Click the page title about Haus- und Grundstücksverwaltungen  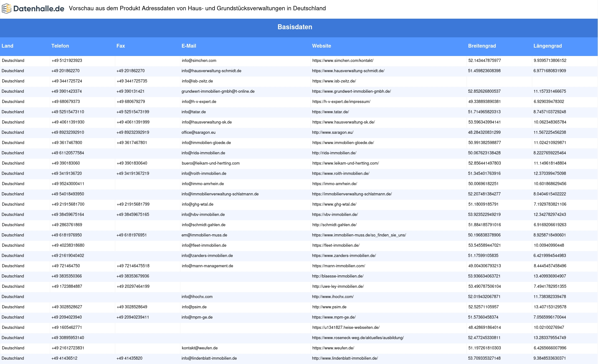tap(197, 8)
